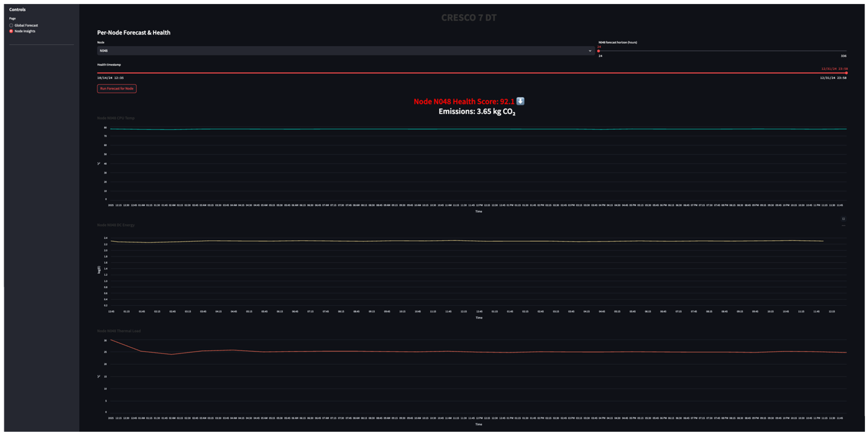The width and height of the screenshot is (868, 435).
Task: Click the Emissions 3.65 kg CO2 text
Action: pyautogui.click(x=476, y=112)
